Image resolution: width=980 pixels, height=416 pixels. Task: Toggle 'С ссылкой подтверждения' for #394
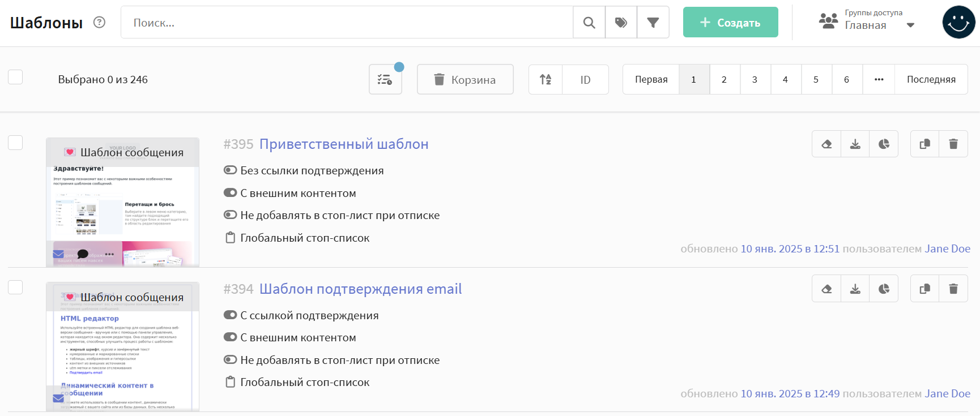(230, 315)
